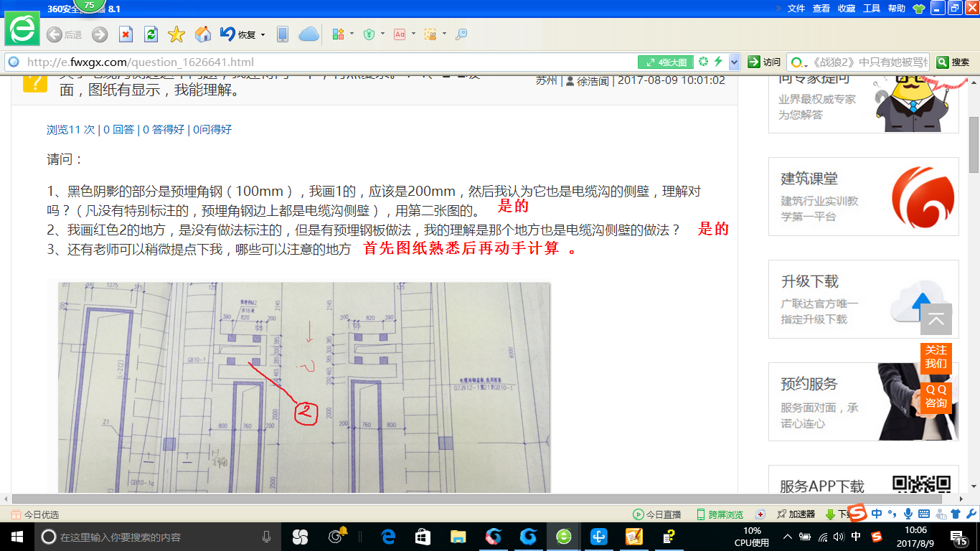The height and width of the screenshot is (551, 980).
Task: Click the red cross doctor status icon
Action: click(x=760, y=514)
